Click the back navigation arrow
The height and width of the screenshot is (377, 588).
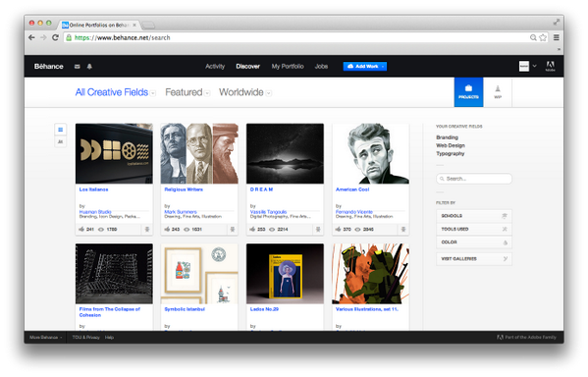coord(31,37)
